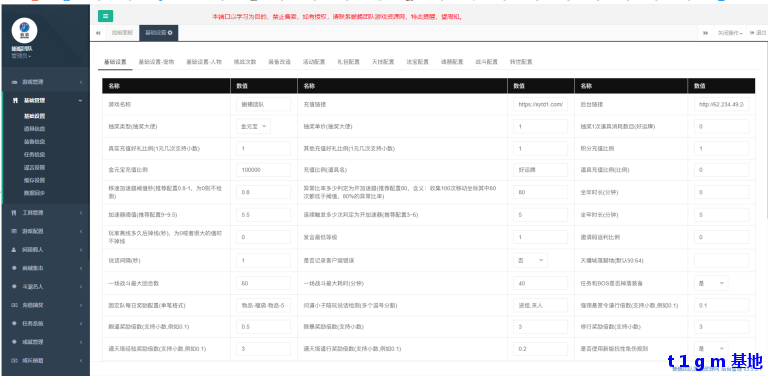The height and width of the screenshot is (376, 768).
Task: Click the 游戏名称 value input field
Action: [264, 104]
